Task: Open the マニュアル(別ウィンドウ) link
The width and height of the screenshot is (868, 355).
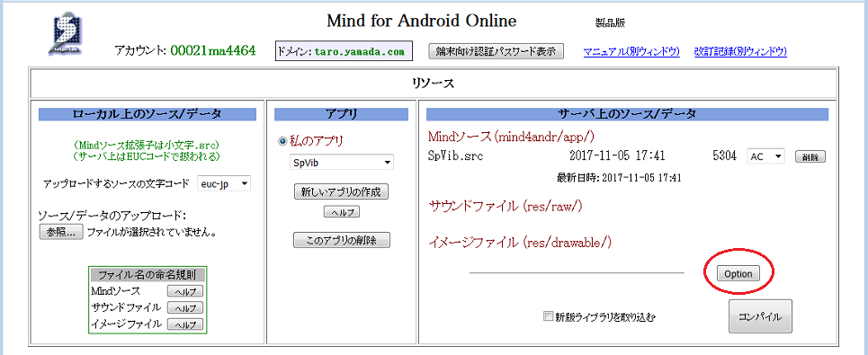Action: tap(631, 51)
